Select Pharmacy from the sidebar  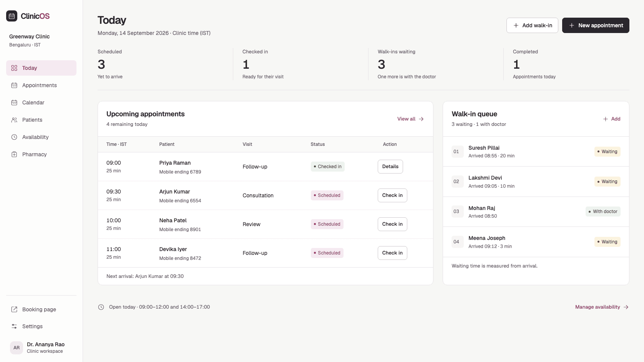41,154
